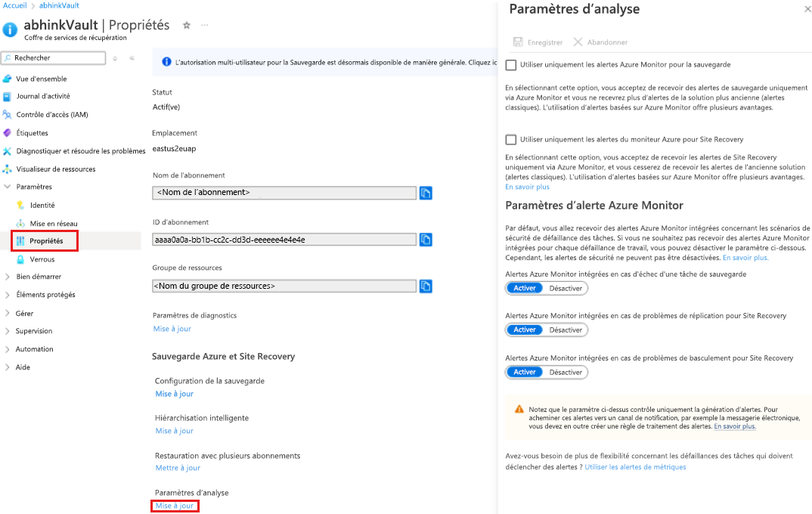Click inside the Rechercher search field
This screenshot has height=514, width=812.
tap(53, 58)
